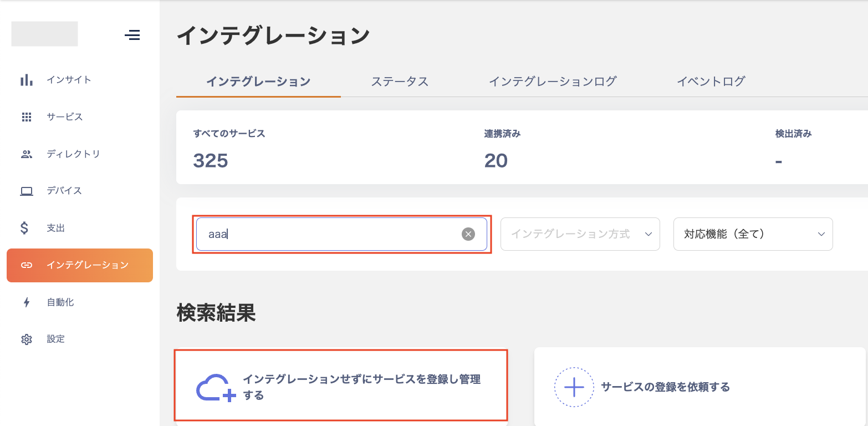Click the logo placeholder in the sidebar
This screenshot has width=868, height=426.
(44, 34)
